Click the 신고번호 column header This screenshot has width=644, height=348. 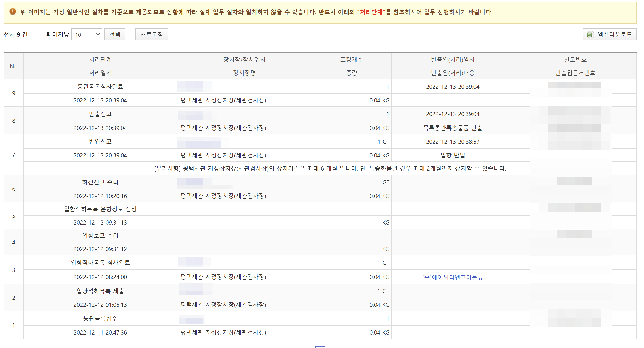point(575,59)
